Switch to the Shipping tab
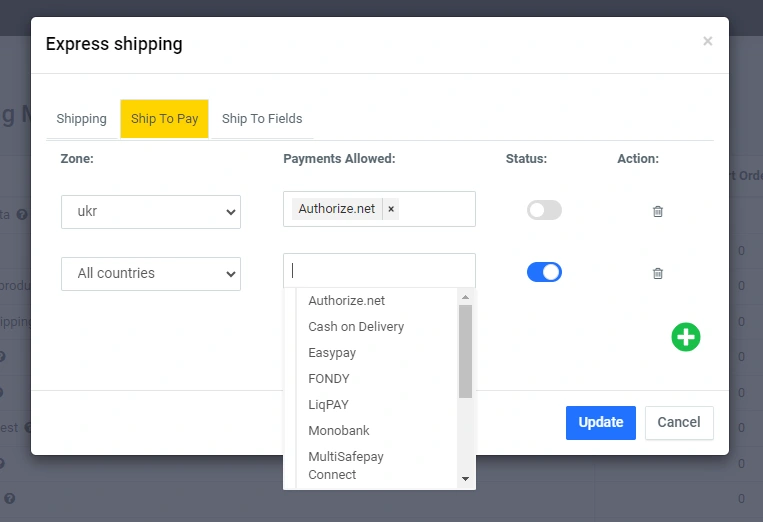The width and height of the screenshot is (763, 522). 81,119
